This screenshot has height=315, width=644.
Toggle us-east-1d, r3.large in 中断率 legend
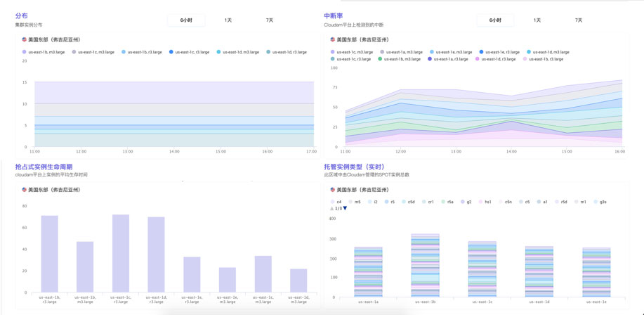pos(495,59)
